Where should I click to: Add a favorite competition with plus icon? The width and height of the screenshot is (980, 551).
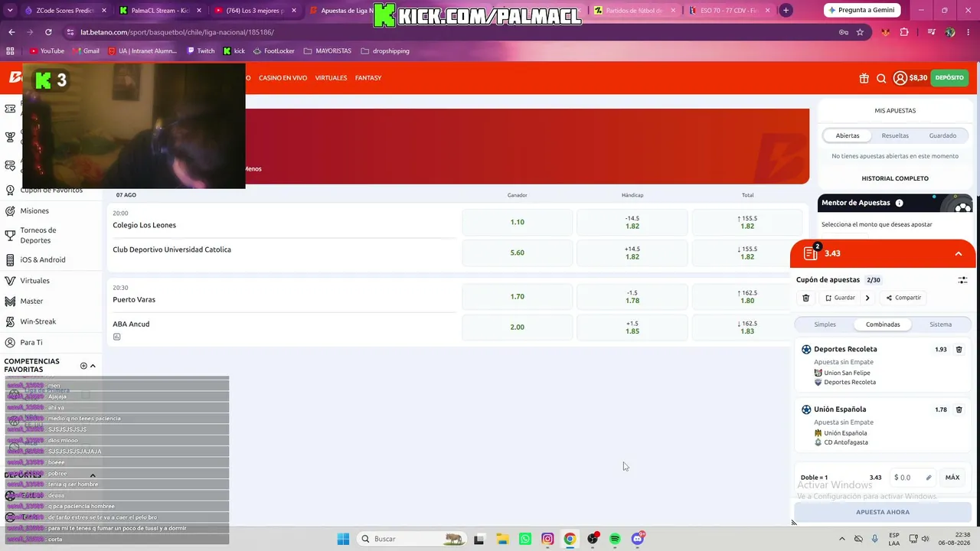pos(83,366)
